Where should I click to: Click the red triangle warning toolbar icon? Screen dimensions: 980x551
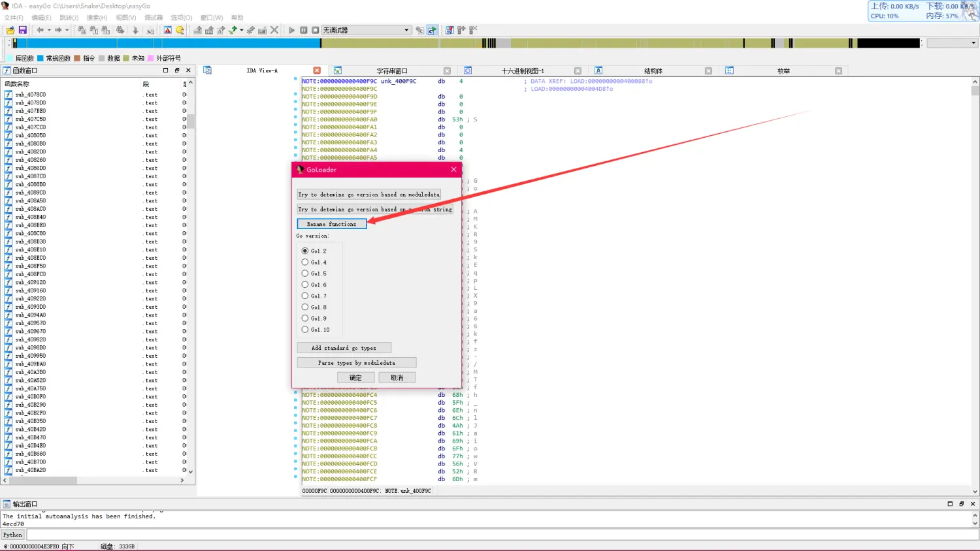pos(168,30)
